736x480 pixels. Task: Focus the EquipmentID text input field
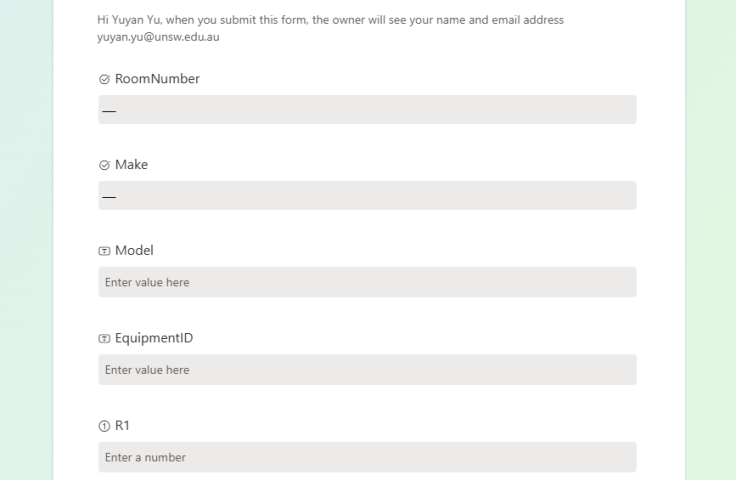click(367, 370)
